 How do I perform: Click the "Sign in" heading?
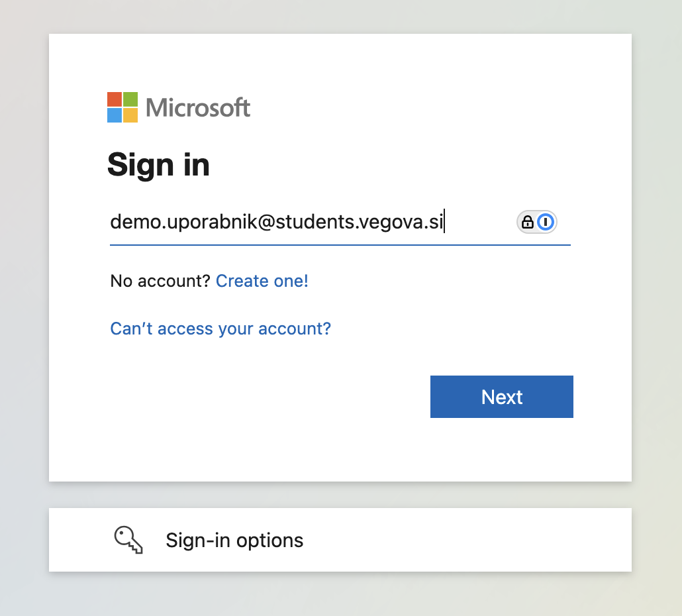[x=158, y=166]
